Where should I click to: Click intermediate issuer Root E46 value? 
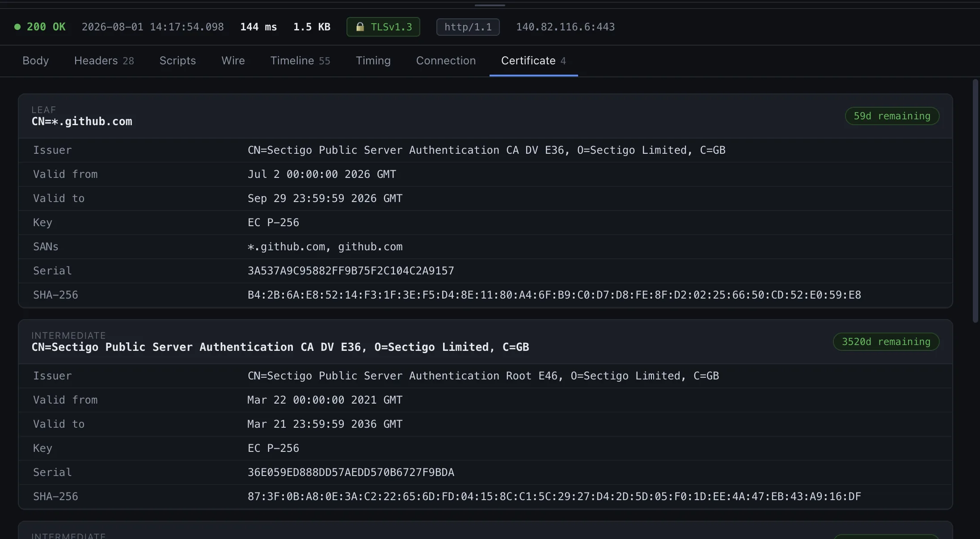(x=483, y=376)
